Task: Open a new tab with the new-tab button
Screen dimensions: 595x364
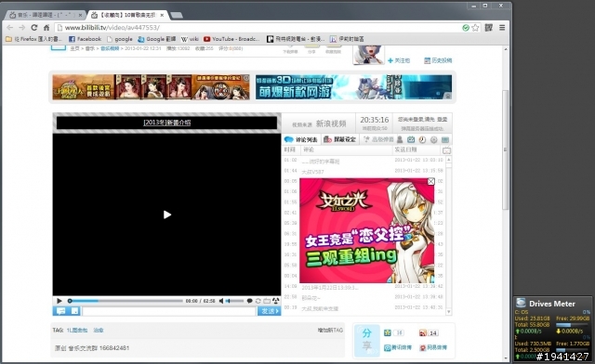Action: tap(177, 15)
